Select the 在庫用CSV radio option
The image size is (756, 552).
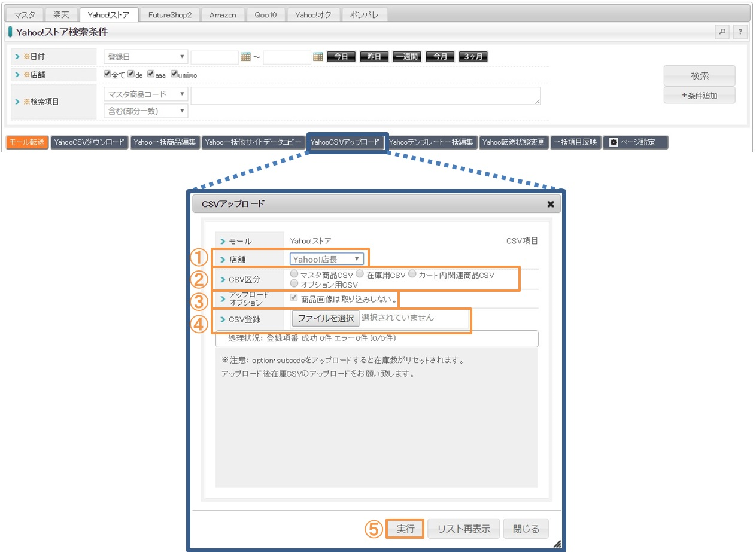pos(360,274)
